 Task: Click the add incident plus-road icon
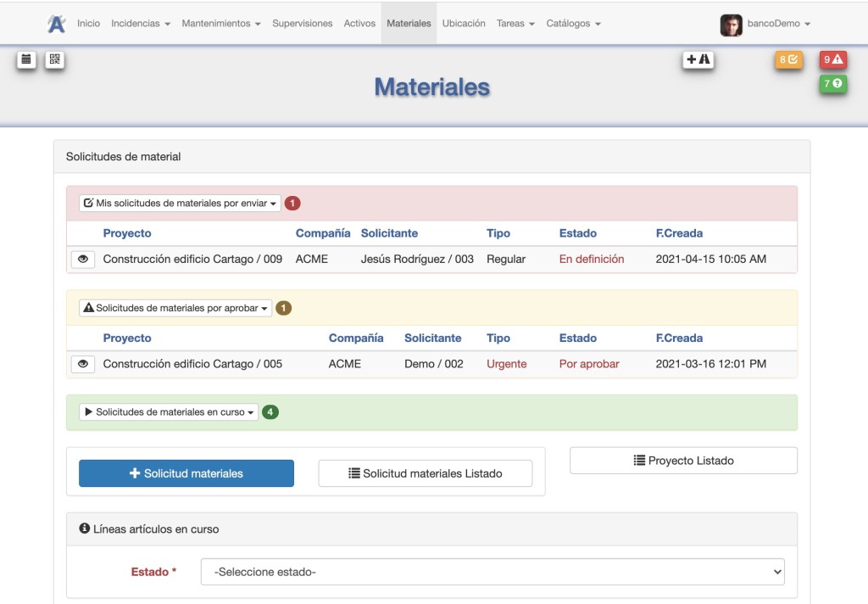point(698,59)
